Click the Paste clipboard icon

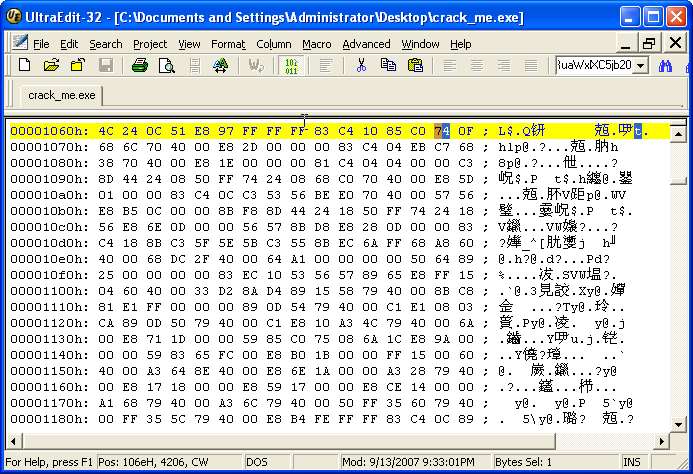pyautogui.click(x=415, y=65)
